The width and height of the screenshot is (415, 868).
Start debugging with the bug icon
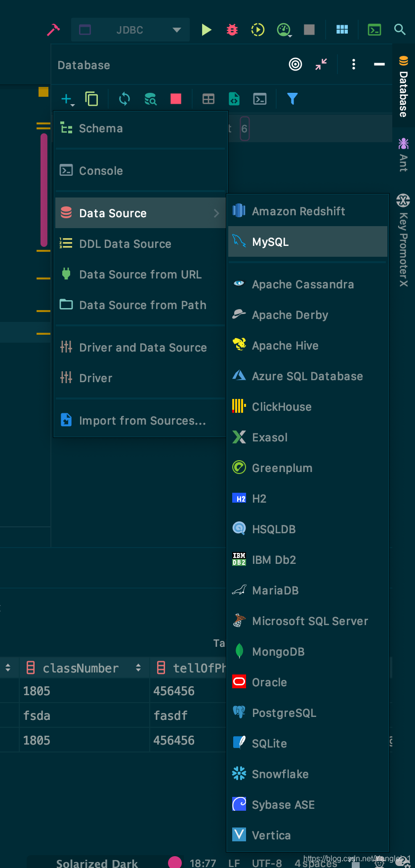tap(232, 30)
